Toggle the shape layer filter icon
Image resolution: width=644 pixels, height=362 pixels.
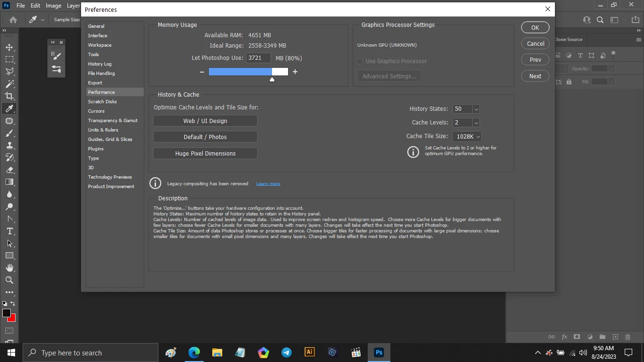click(x=591, y=55)
